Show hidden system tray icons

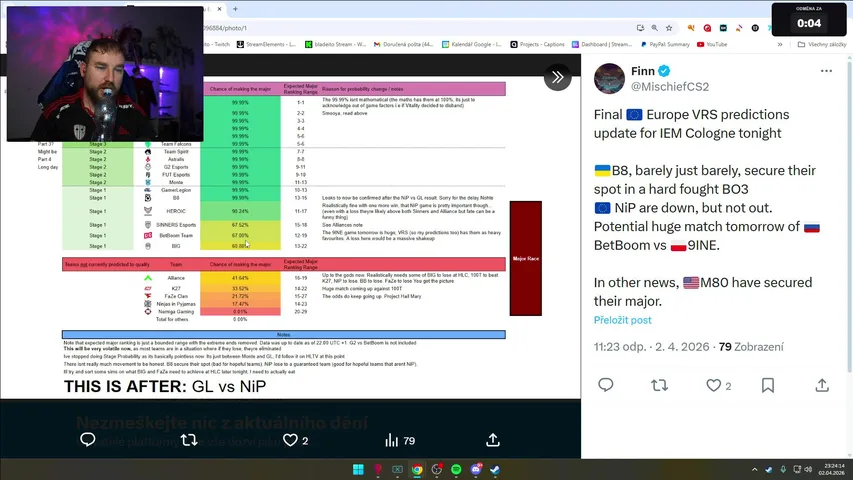click(x=755, y=470)
